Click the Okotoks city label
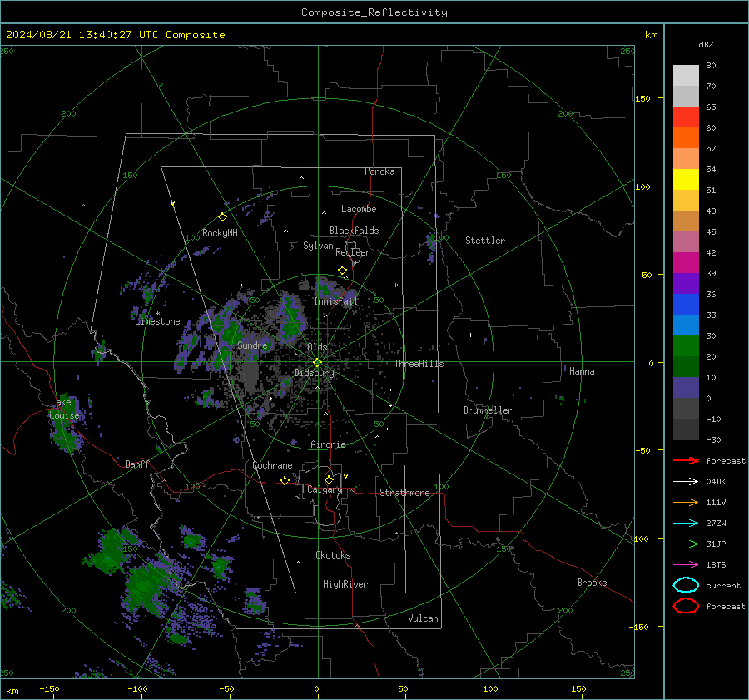The image size is (749, 700). [x=333, y=555]
